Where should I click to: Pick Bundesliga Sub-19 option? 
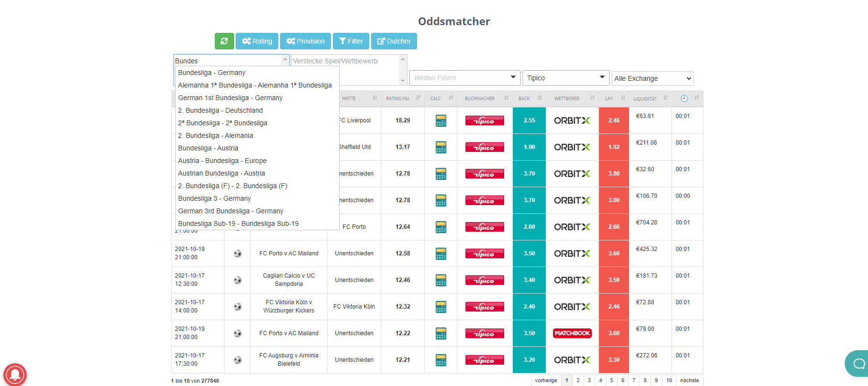click(x=257, y=223)
